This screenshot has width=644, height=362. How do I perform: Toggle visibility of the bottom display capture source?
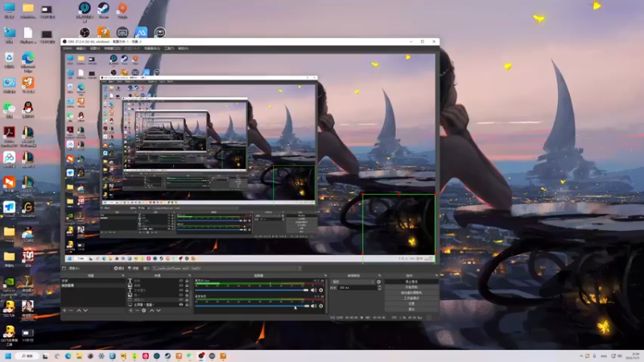[x=181, y=305]
